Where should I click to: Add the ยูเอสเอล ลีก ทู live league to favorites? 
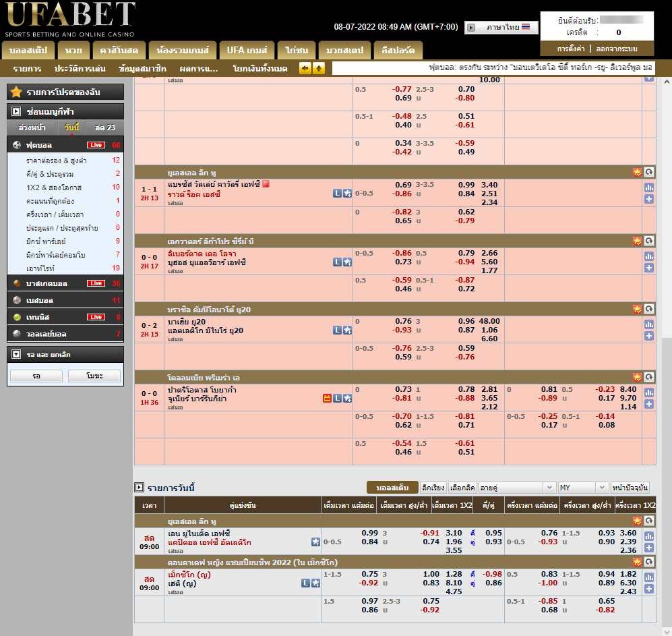coord(637,173)
